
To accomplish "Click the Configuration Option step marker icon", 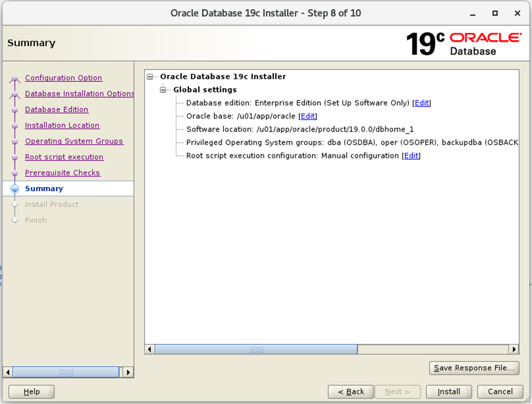I will [15, 79].
